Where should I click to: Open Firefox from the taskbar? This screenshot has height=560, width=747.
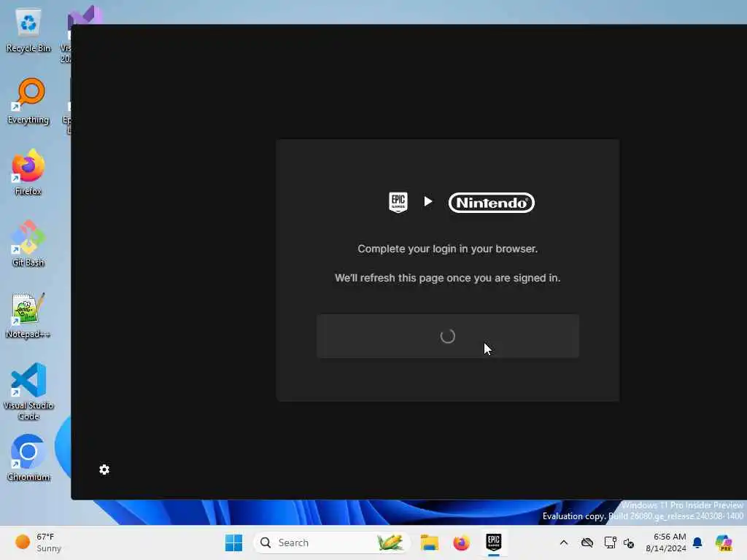461,542
